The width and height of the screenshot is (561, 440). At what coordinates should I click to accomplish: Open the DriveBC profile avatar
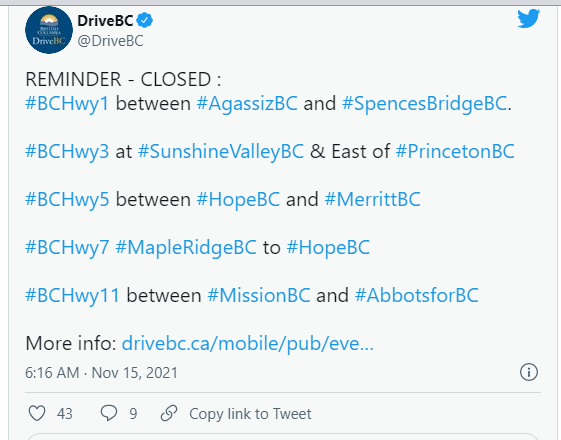coord(49,30)
